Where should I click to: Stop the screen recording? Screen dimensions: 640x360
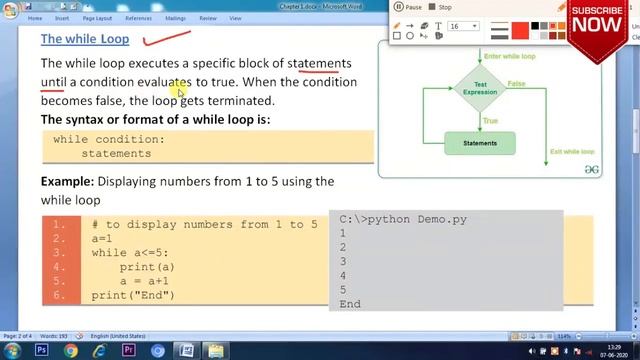coord(440,7)
